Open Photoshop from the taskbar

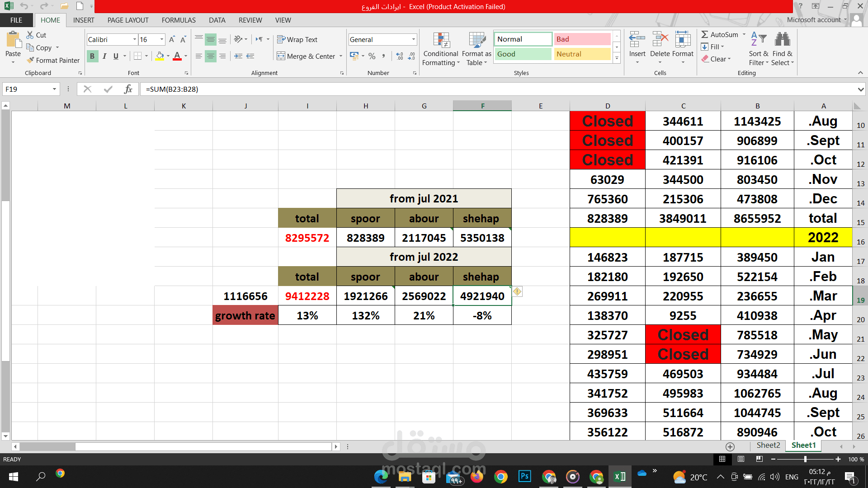point(524,476)
